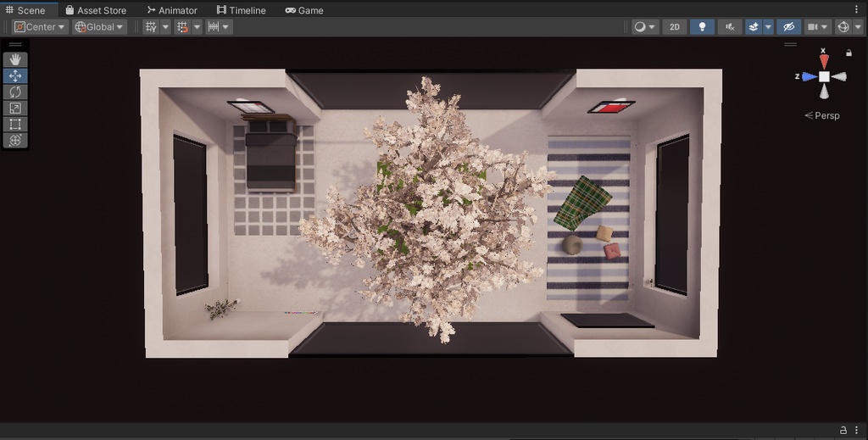Select the small plant in the corner

point(221,309)
